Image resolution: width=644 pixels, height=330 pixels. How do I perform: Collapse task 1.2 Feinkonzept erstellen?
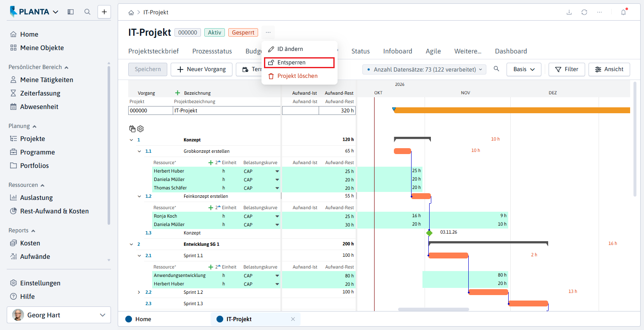pyautogui.click(x=140, y=196)
